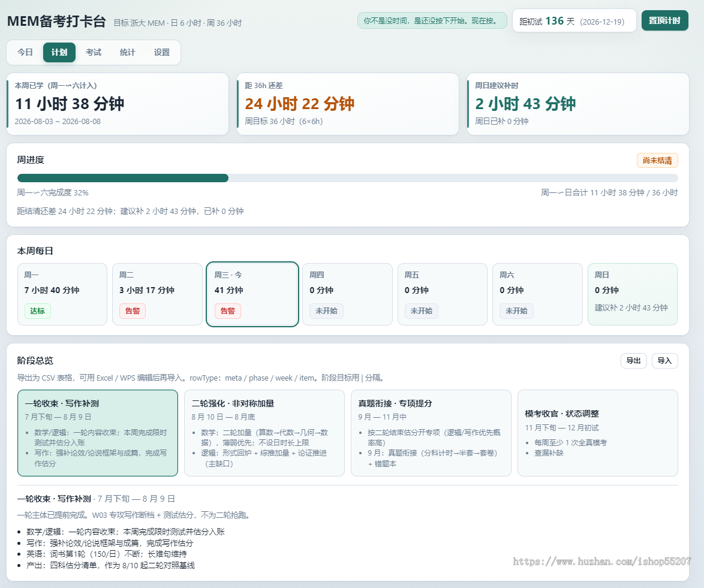Click the 距初试 136 天 countdown box

click(574, 20)
